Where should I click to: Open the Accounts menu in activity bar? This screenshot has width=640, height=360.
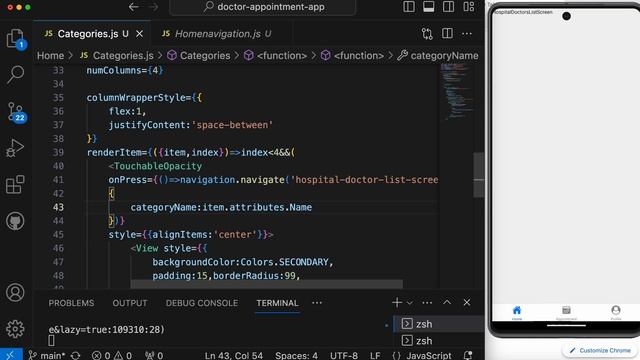[x=15, y=293]
